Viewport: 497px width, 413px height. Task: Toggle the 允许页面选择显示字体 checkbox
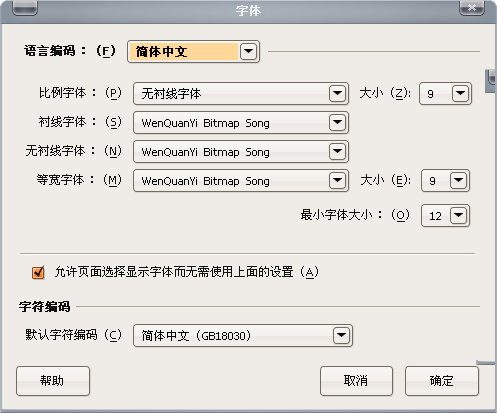tap(38, 272)
